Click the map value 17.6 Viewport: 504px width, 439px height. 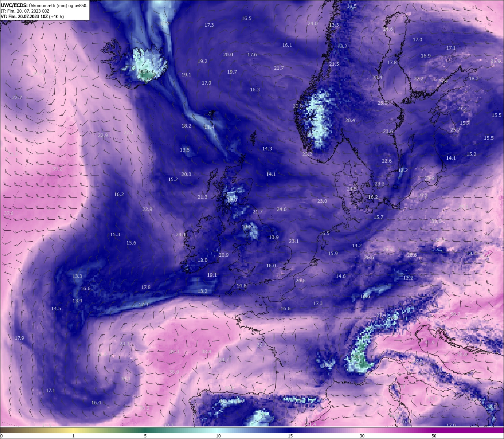tap(252, 55)
